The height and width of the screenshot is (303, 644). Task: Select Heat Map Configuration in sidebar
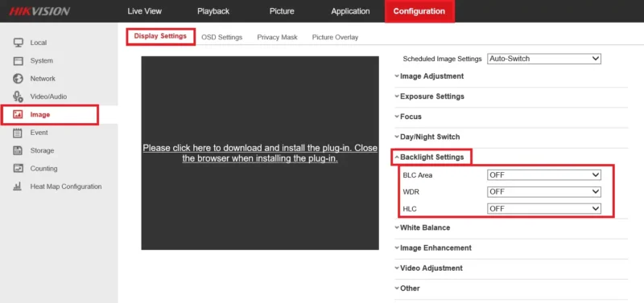click(66, 186)
